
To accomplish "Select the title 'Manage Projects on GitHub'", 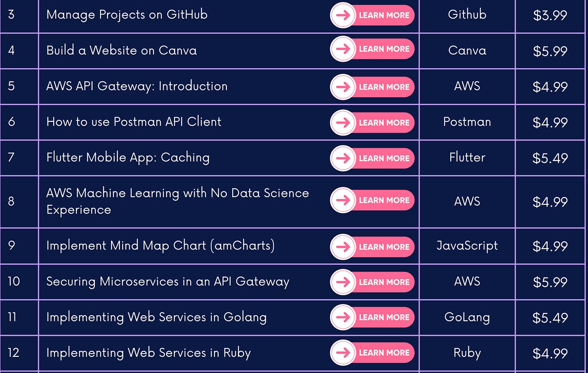I will click(x=127, y=15).
